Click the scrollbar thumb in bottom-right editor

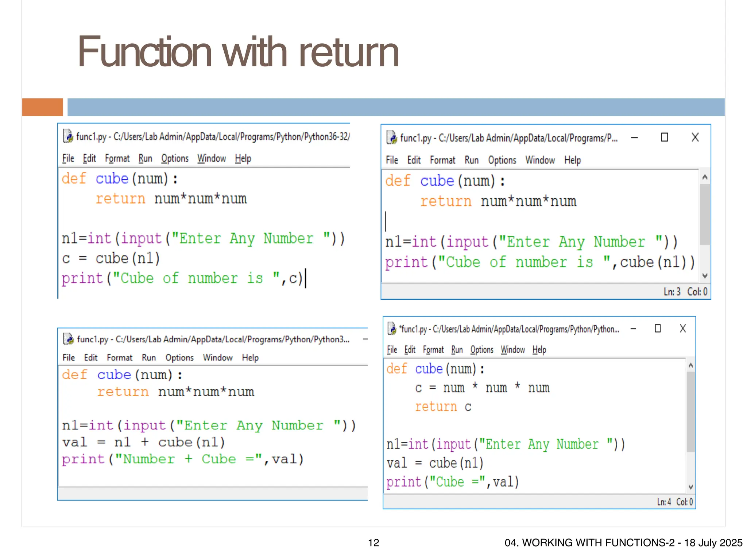point(690,412)
